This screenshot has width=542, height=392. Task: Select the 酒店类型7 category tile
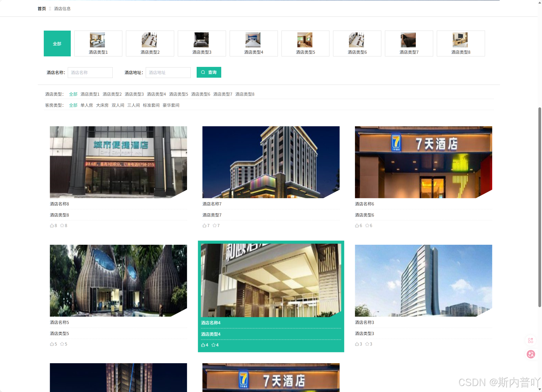(x=409, y=43)
